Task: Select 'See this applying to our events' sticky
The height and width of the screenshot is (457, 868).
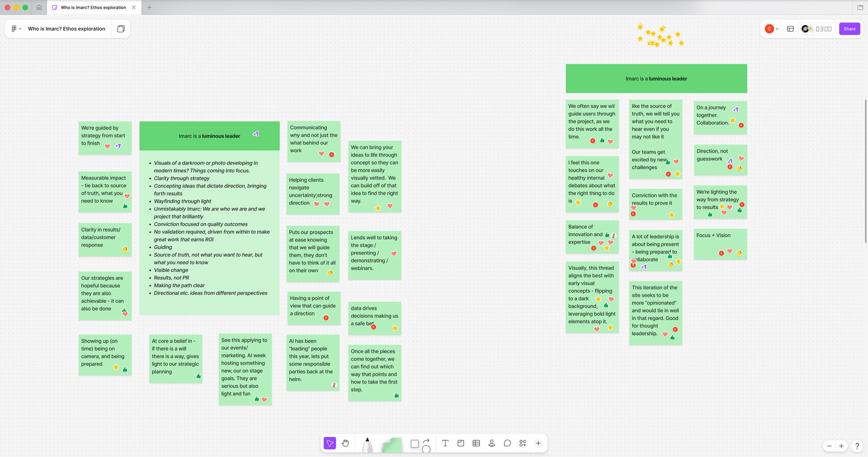Action: (x=245, y=369)
